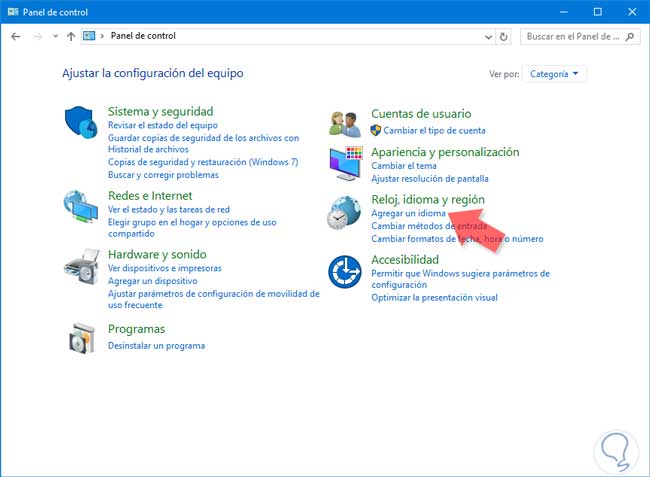Open Programas category heading
The width and height of the screenshot is (650, 477).
pyautogui.click(x=136, y=329)
